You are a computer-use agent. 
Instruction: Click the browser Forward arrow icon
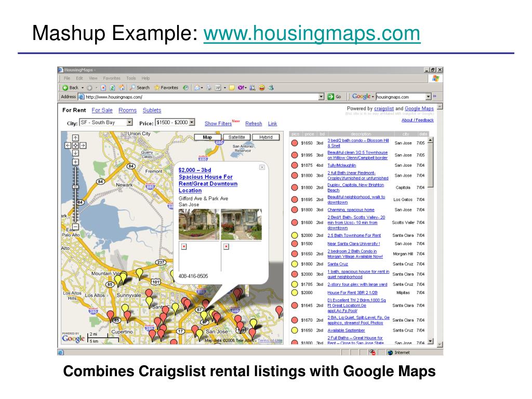[89, 87]
